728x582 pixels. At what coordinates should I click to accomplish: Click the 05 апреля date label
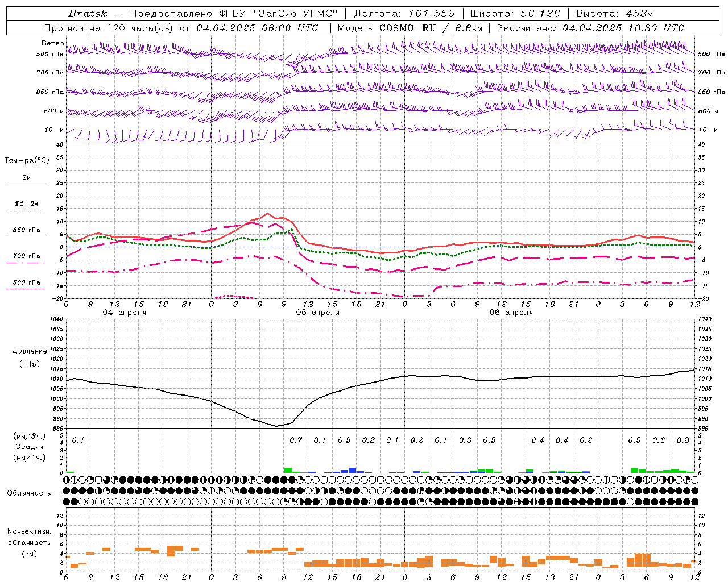318,313
